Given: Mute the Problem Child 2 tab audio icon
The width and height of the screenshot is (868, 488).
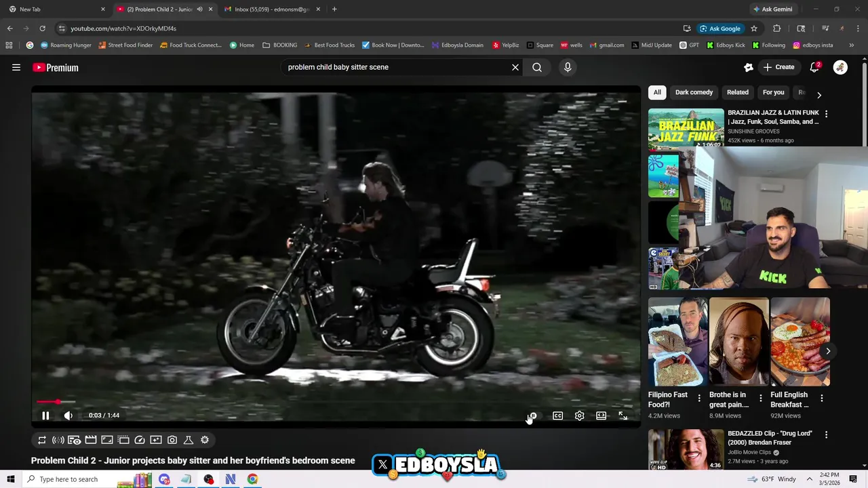Looking at the screenshot, I should (199, 9).
